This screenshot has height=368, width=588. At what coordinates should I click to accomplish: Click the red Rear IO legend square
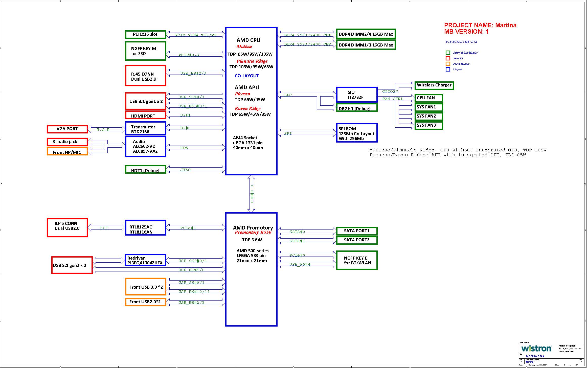point(448,58)
